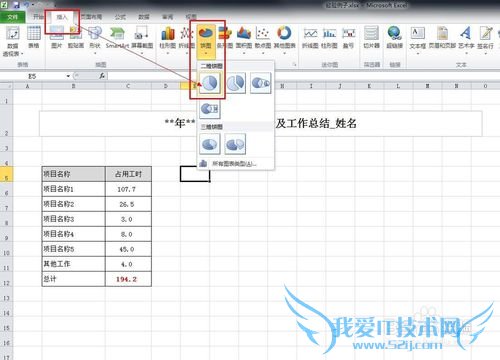Open the Scatter chart (散点图) menu
This screenshot has height=360, width=500.
click(x=263, y=39)
